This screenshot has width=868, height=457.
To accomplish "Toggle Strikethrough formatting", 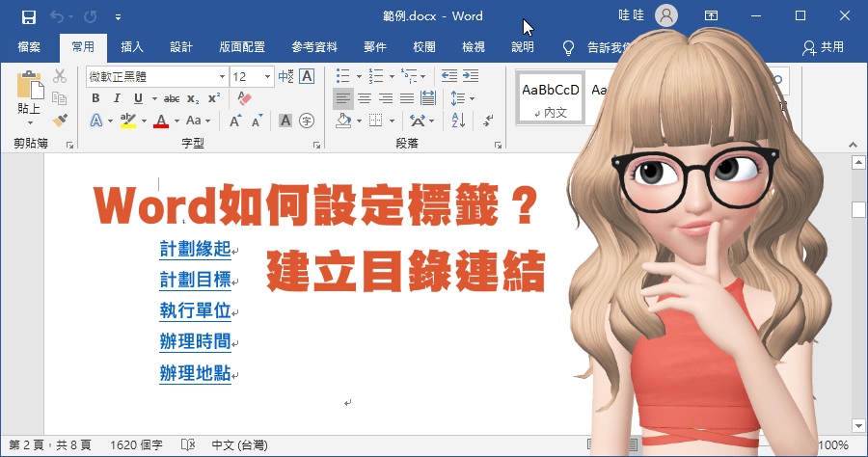I will pyautogui.click(x=172, y=98).
